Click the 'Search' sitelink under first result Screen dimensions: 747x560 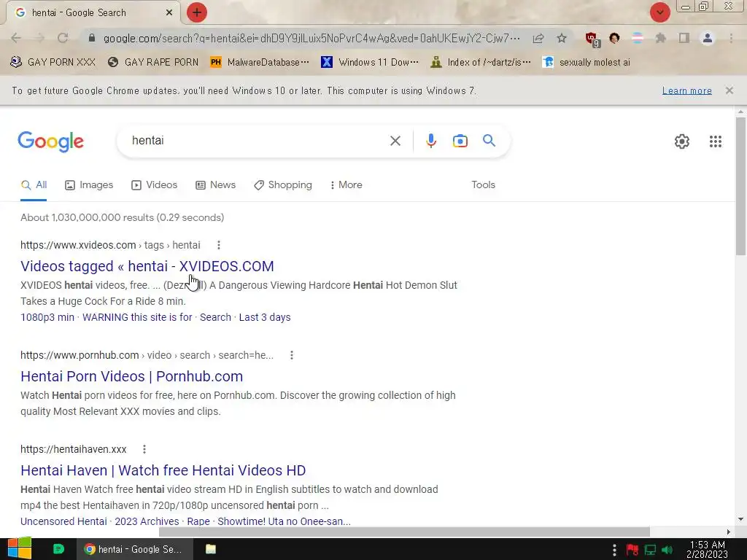[215, 317]
